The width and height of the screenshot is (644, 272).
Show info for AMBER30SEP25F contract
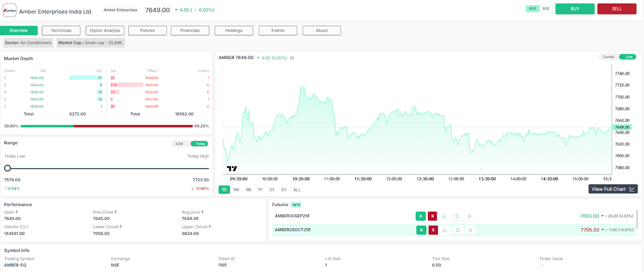click(x=469, y=216)
